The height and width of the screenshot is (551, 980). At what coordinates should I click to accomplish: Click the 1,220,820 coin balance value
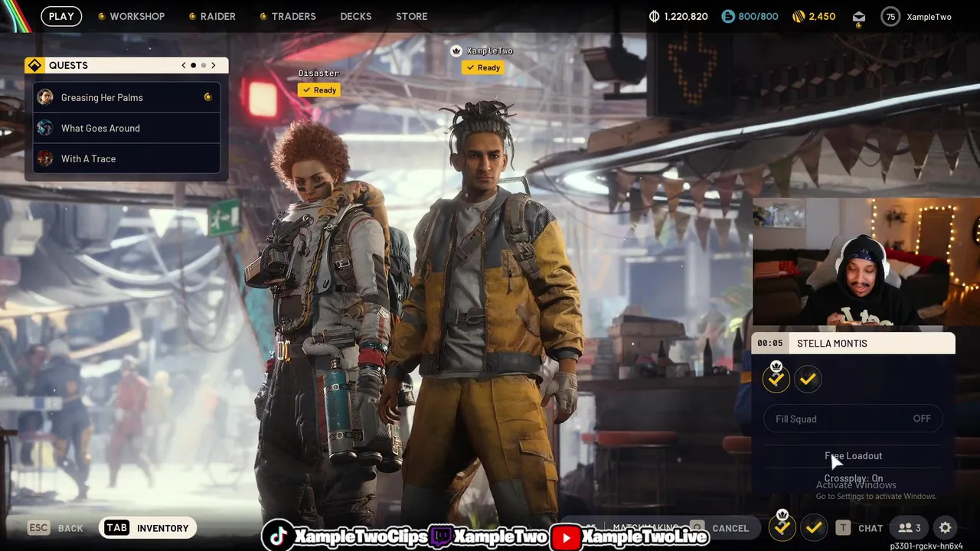tap(686, 16)
